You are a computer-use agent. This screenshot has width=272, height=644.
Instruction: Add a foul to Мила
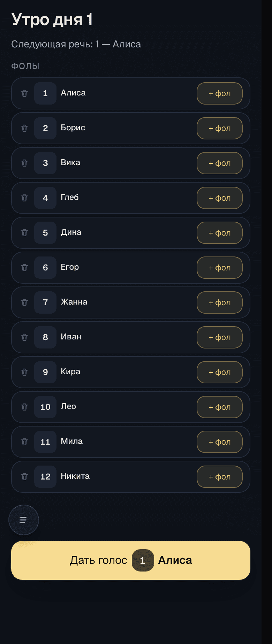pos(220,442)
